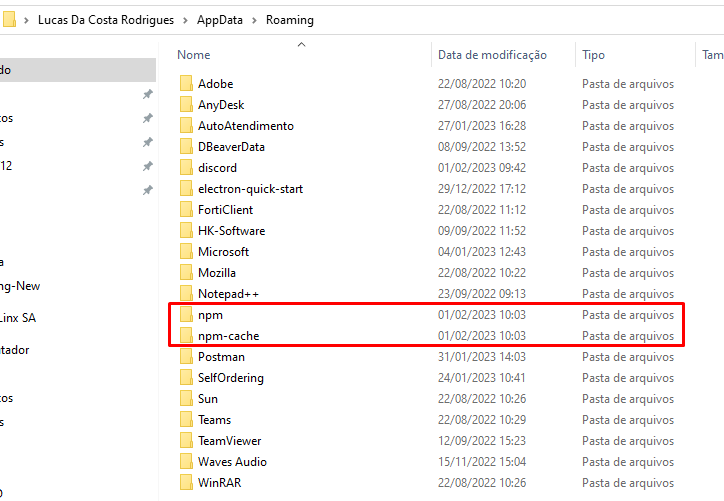Click Adobe folder name text
The image size is (724, 501).
tap(216, 84)
